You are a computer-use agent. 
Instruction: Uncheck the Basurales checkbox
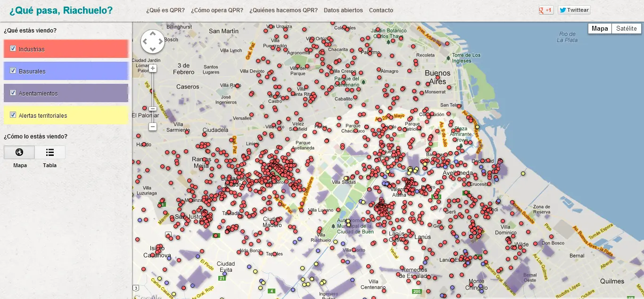coord(13,71)
